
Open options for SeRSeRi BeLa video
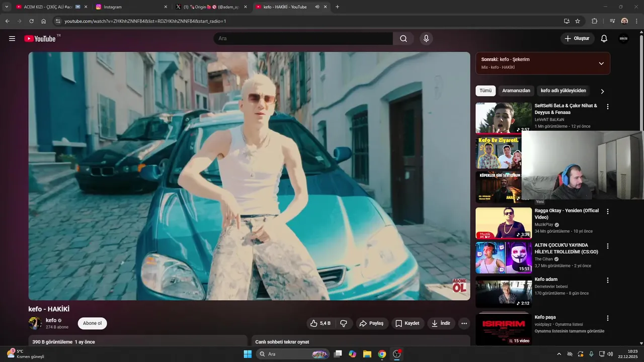click(x=607, y=107)
